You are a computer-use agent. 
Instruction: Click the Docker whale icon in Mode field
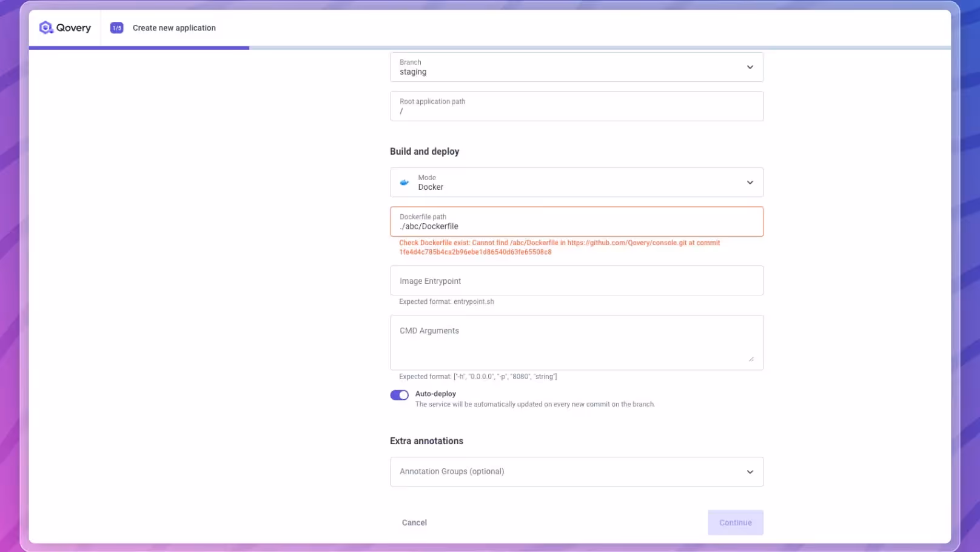click(x=404, y=182)
